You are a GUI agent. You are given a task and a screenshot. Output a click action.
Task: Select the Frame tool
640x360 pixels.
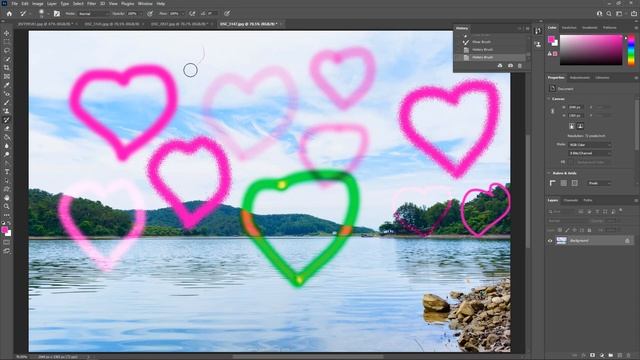click(x=7, y=76)
